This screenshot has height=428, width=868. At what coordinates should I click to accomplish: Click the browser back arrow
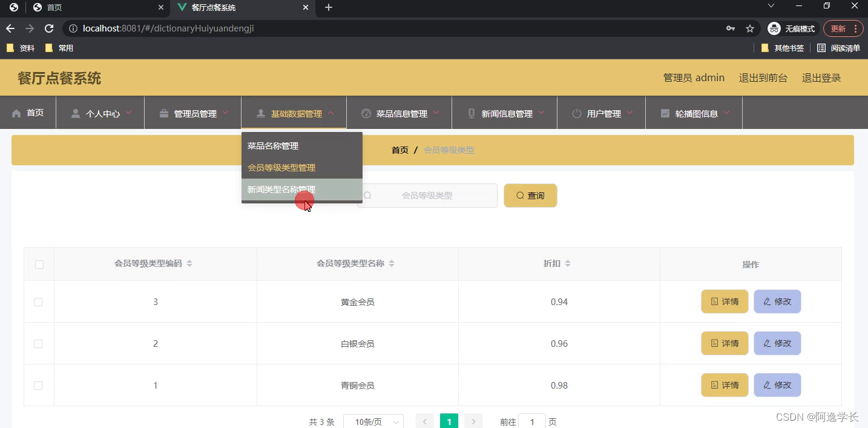[x=10, y=28]
